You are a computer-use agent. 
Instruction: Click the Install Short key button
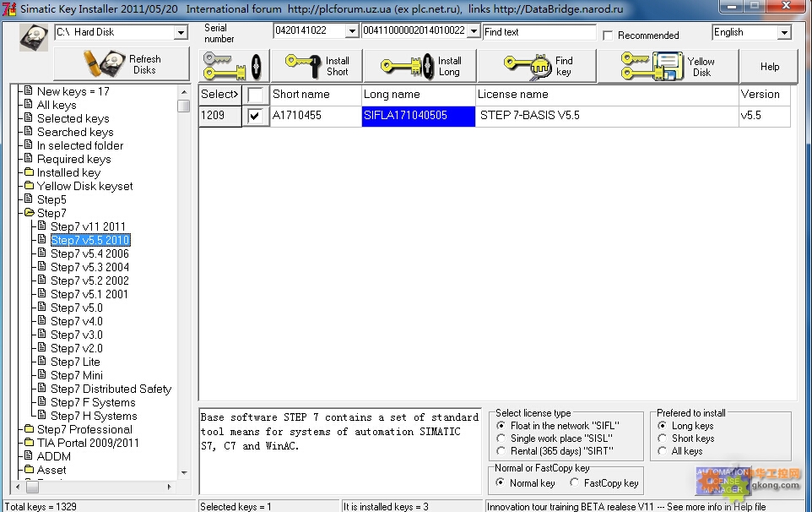(317, 66)
